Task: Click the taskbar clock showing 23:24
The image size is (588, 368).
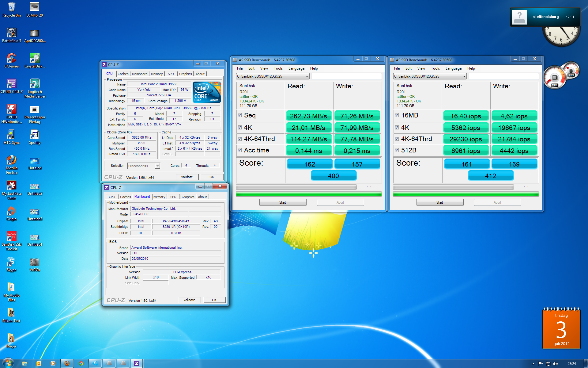Action: [x=571, y=364]
